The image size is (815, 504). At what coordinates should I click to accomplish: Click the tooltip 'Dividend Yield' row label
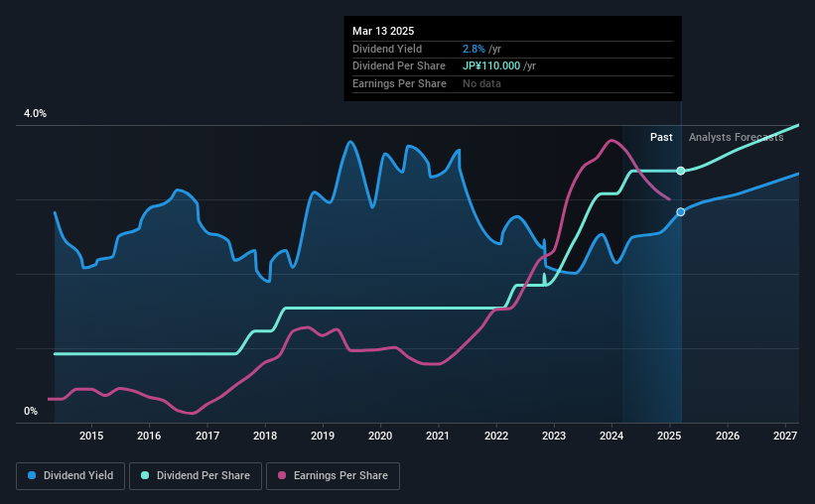(387, 49)
